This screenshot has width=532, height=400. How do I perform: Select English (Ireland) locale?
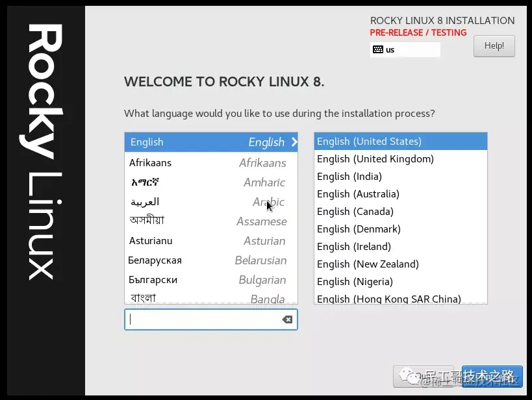click(x=401, y=247)
